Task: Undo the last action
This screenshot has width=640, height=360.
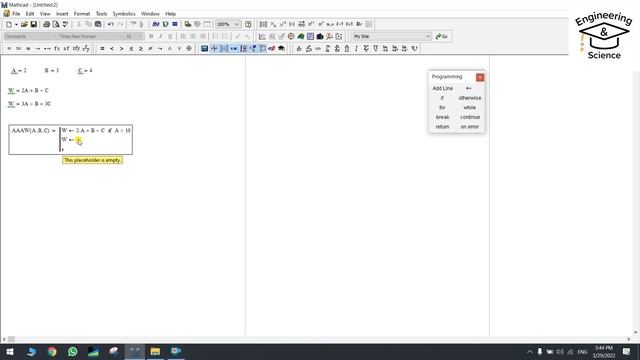Action: 111,24
